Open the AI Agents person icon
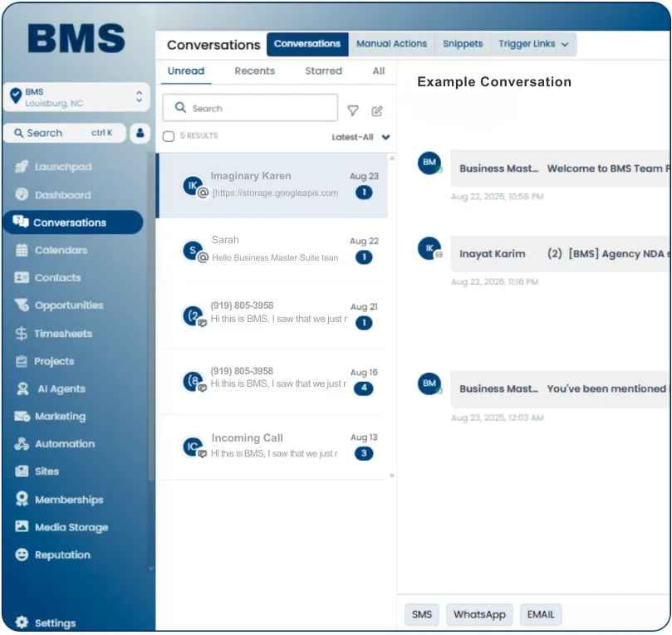The height and width of the screenshot is (635, 672). pyautogui.click(x=22, y=388)
